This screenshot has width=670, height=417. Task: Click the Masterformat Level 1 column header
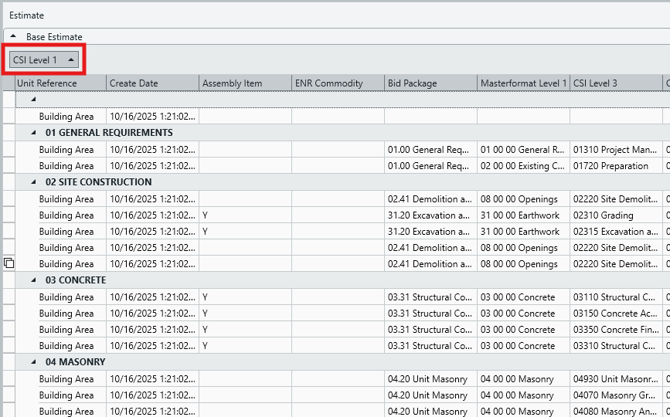(x=522, y=83)
